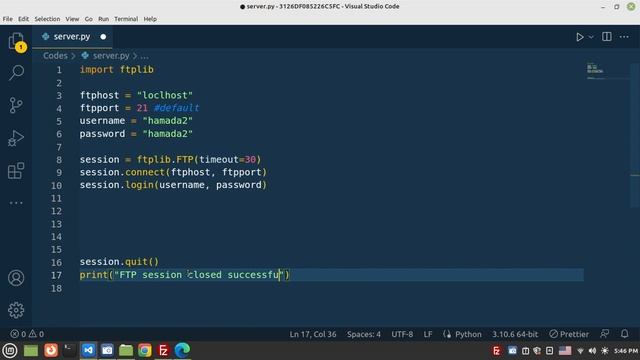This screenshot has width=640, height=360.
Task: Launch Firefox from the taskbar
Action: coord(51,350)
